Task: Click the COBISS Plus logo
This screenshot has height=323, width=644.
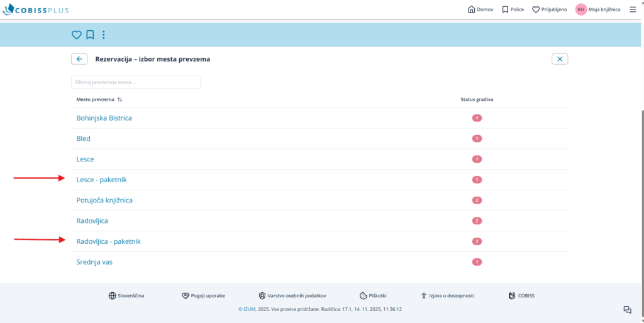Action: click(x=36, y=10)
